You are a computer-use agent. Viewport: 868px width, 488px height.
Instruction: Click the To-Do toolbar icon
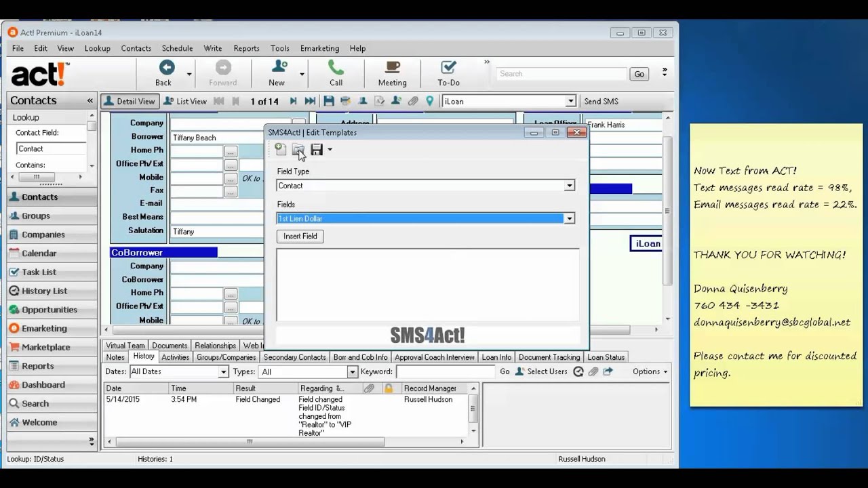coord(448,68)
